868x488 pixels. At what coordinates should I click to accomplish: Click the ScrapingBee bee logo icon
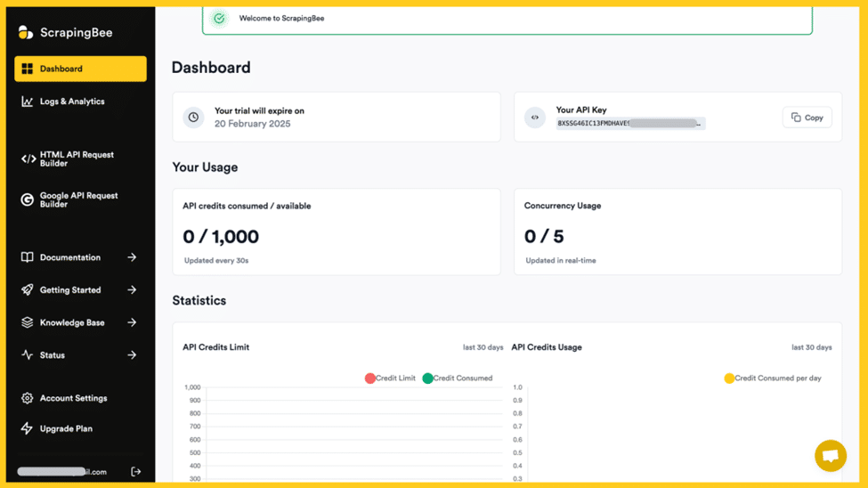[x=25, y=33]
